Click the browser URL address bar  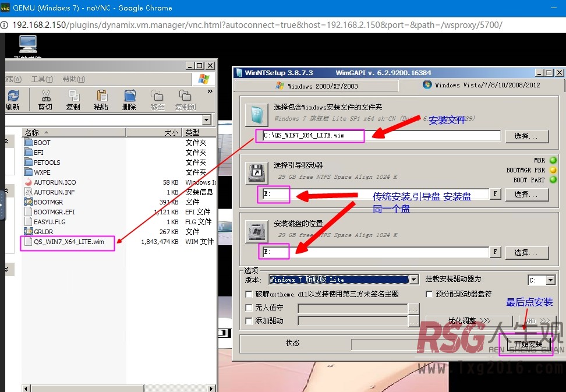pos(257,25)
